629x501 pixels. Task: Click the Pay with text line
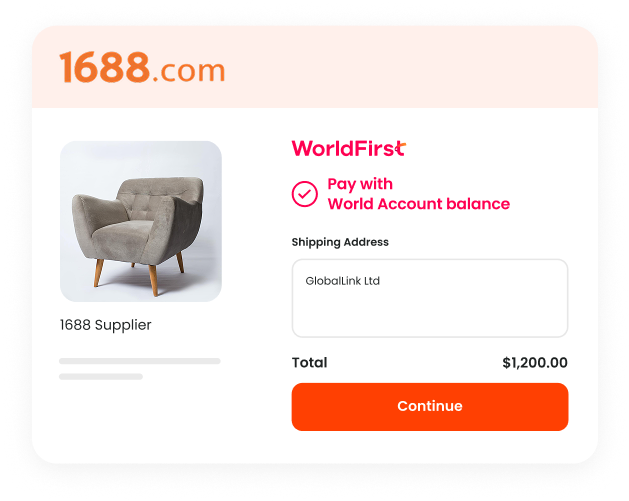click(360, 184)
